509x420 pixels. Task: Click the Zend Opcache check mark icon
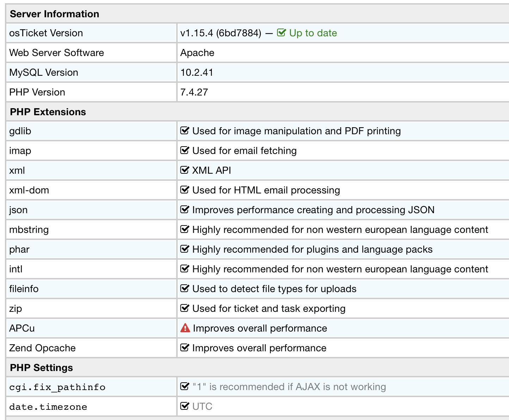185,348
